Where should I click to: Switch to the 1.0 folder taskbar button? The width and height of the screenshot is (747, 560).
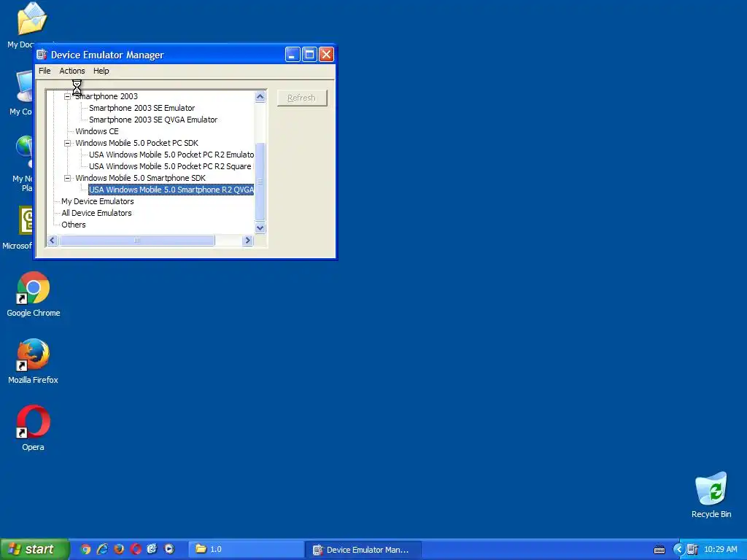[x=247, y=550]
